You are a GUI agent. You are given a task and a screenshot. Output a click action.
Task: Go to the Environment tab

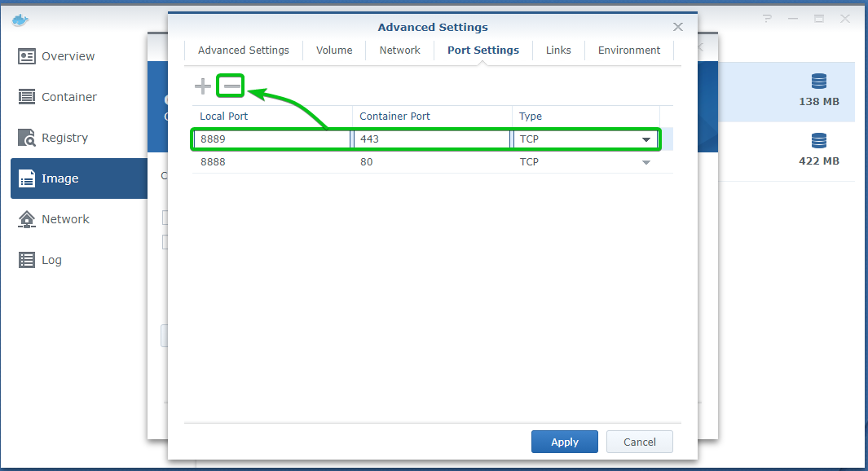pos(629,50)
